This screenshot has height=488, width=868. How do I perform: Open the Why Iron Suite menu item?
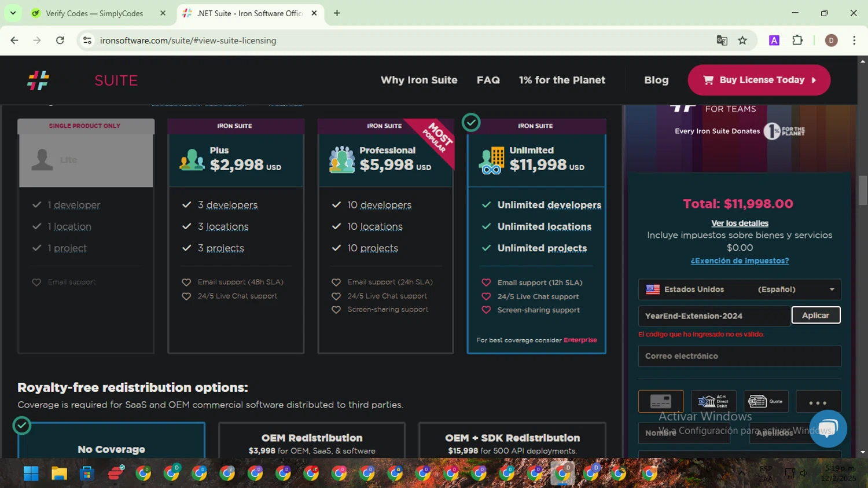pyautogui.click(x=419, y=80)
